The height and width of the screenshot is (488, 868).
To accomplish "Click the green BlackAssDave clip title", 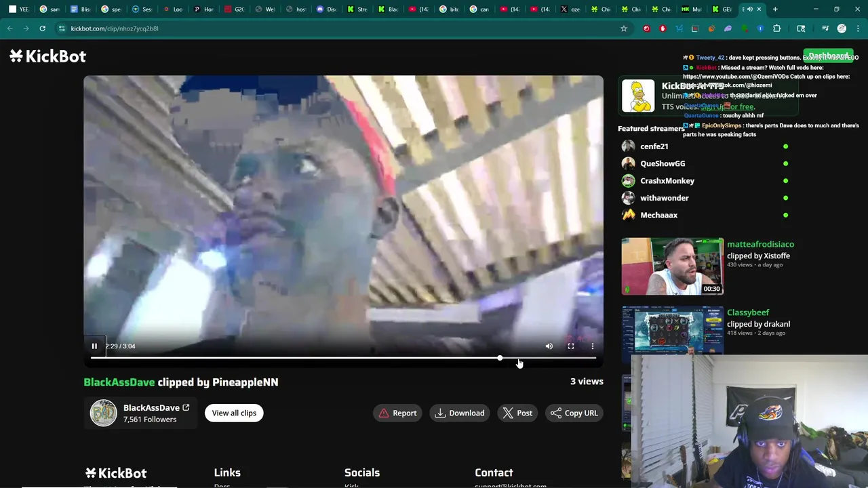I will (119, 382).
